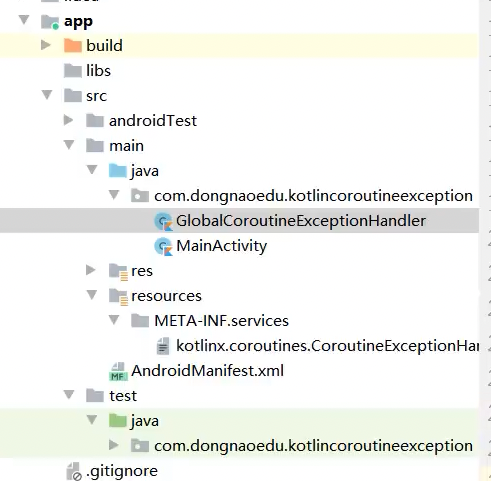Expand the androidTest folder arrow
The width and height of the screenshot is (491, 481).
click(x=68, y=120)
